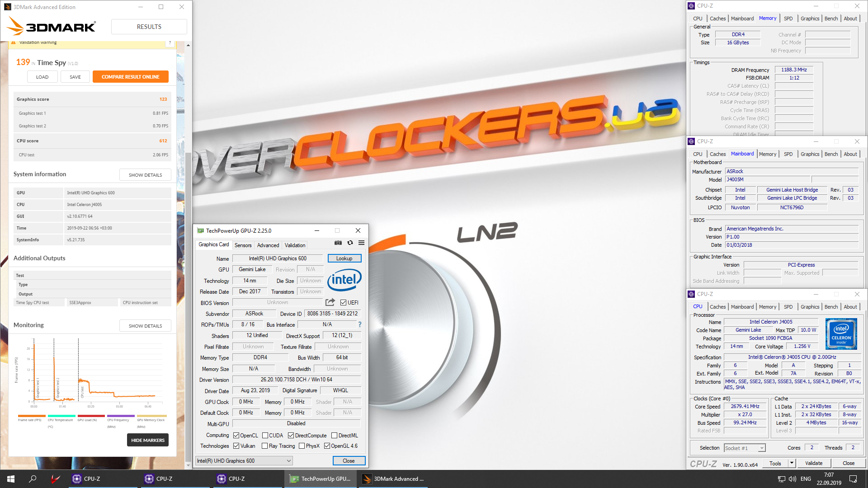Click SHOW DETAILS next to Monitoring

pyautogui.click(x=145, y=326)
